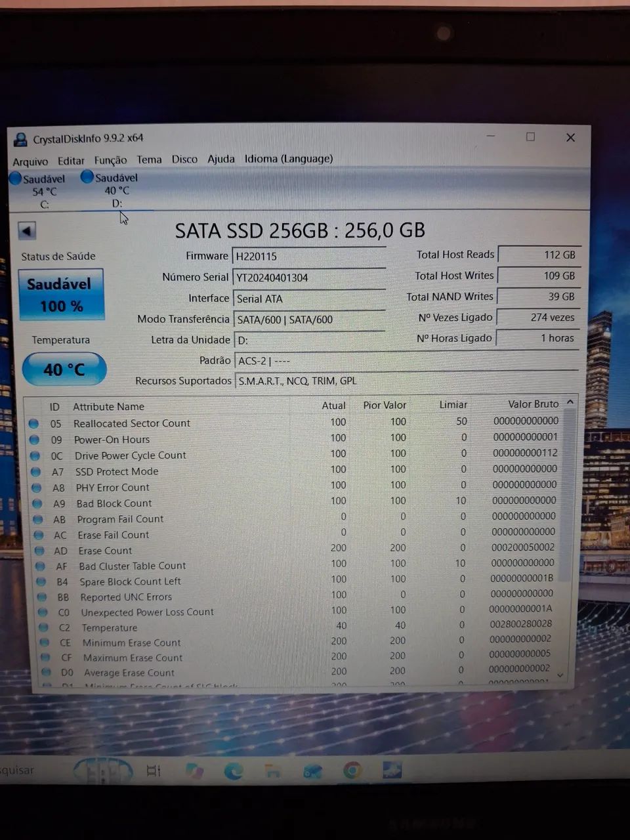Open Copilot icon on the taskbar

tap(194, 770)
